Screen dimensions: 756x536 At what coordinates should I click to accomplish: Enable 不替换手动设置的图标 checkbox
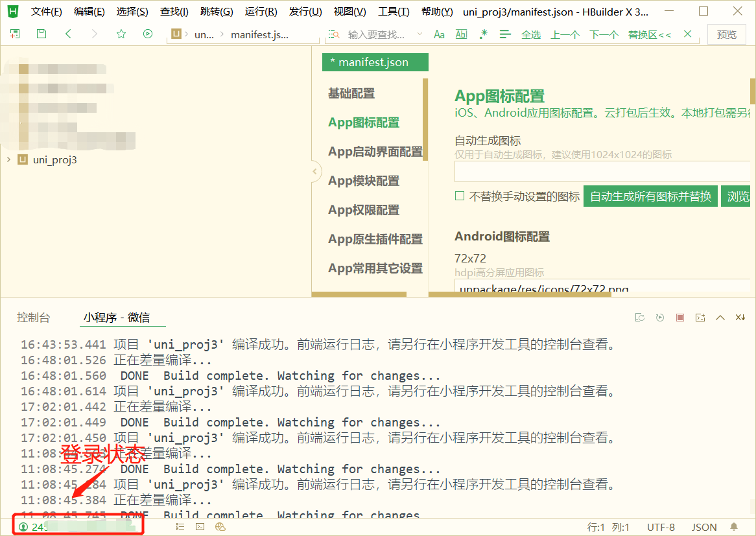click(459, 196)
